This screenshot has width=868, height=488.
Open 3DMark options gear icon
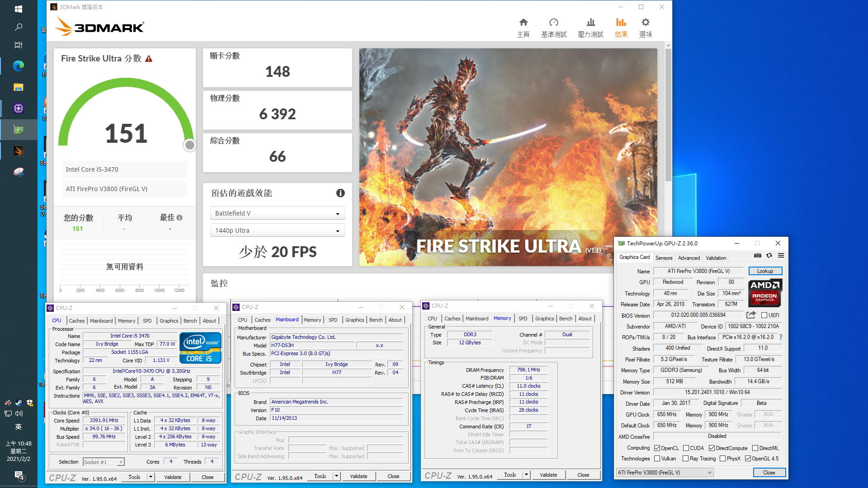(646, 23)
